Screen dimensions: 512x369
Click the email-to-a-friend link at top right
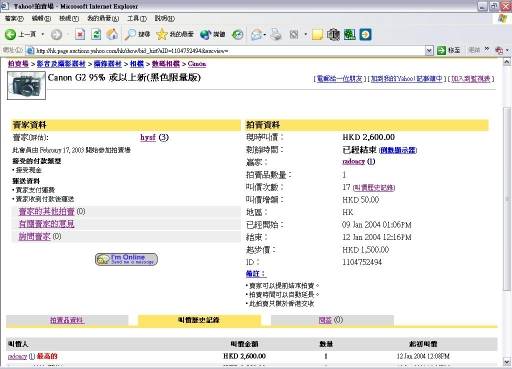[339, 79]
